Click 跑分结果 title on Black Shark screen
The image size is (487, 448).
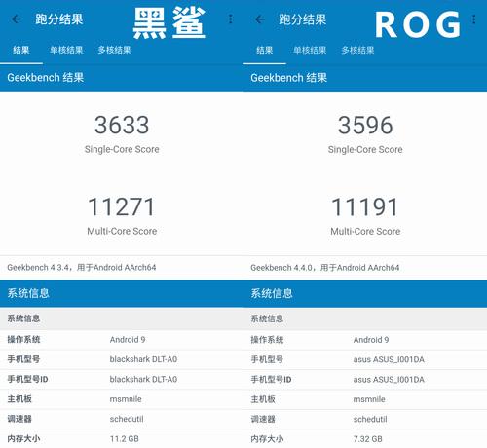point(59,19)
